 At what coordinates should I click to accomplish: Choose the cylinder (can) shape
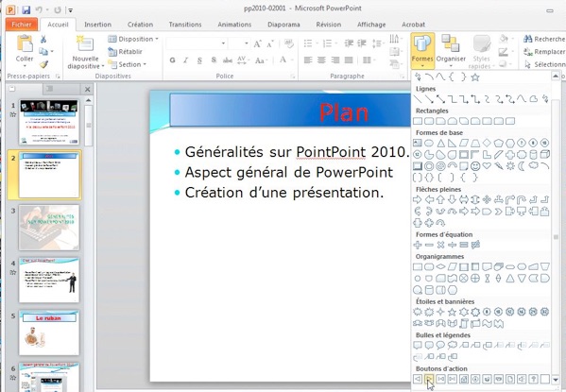tap(533, 155)
